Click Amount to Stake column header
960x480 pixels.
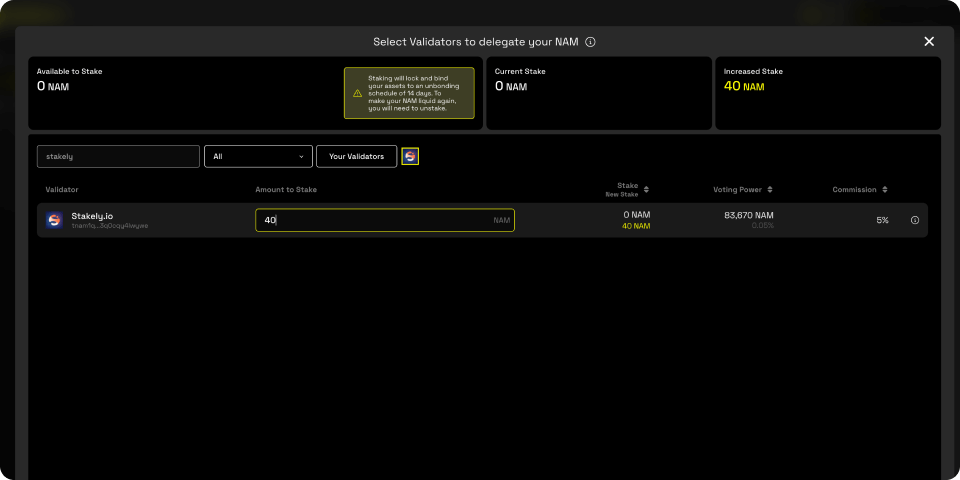pyautogui.click(x=286, y=190)
